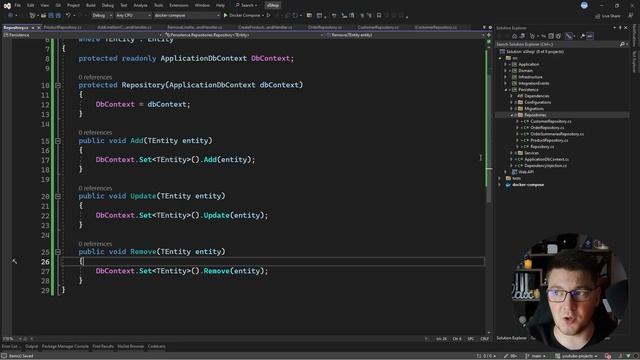The image size is (640, 360).
Task: Open the Build menu
Action: tap(91, 5)
